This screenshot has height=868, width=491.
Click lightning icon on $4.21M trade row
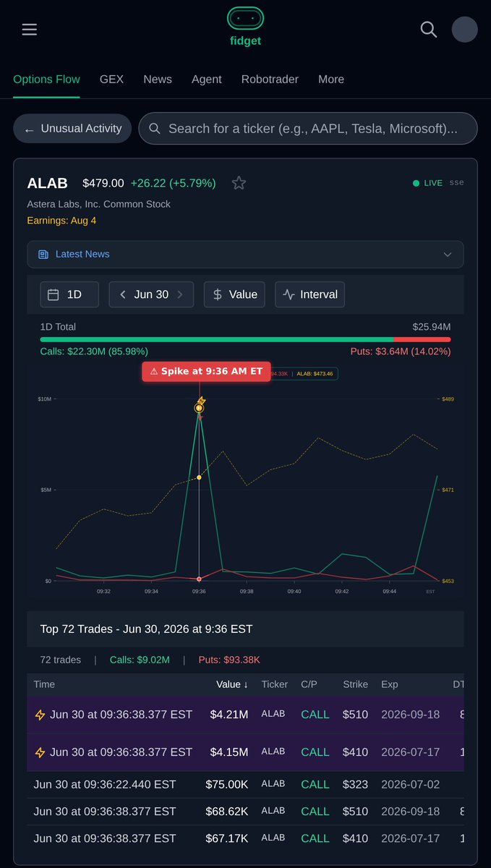click(40, 715)
